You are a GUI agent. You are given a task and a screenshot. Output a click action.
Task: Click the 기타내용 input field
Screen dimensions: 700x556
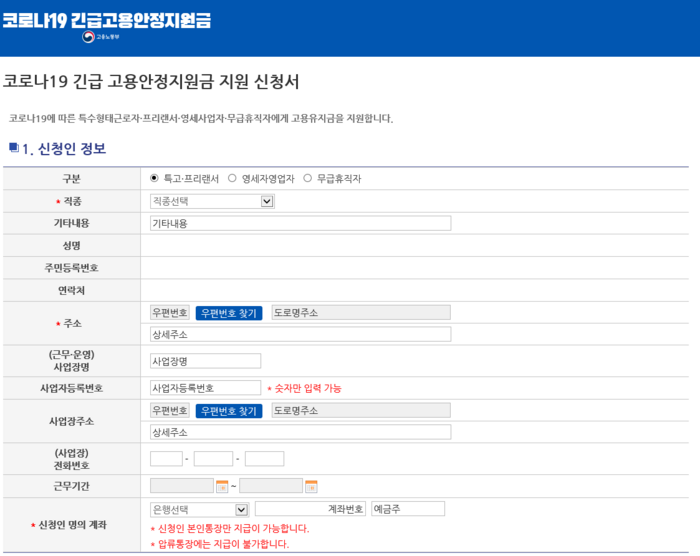pyautogui.click(x=300, y=223)
